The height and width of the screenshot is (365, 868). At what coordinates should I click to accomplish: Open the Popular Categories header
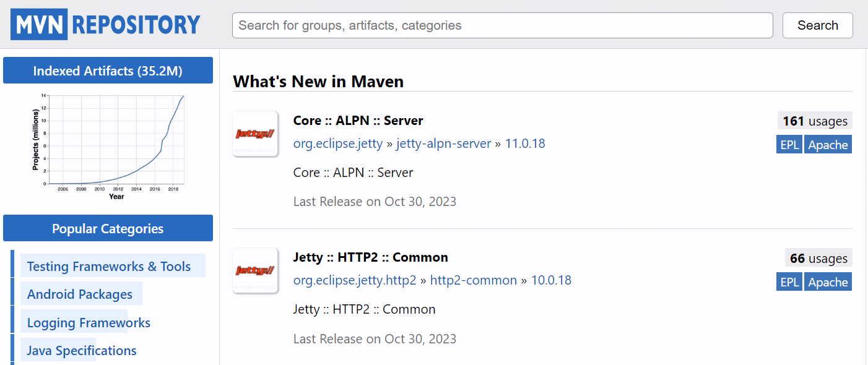tap(108, 228)
